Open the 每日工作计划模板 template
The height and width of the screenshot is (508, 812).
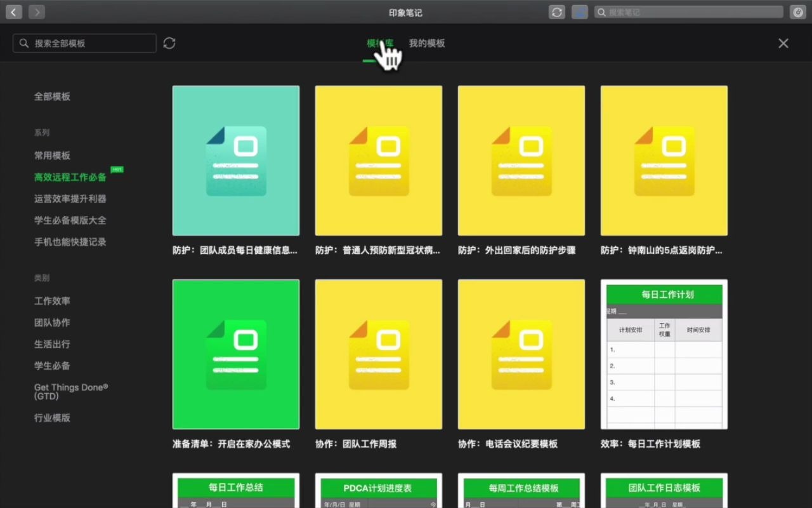tap(664, 354)
